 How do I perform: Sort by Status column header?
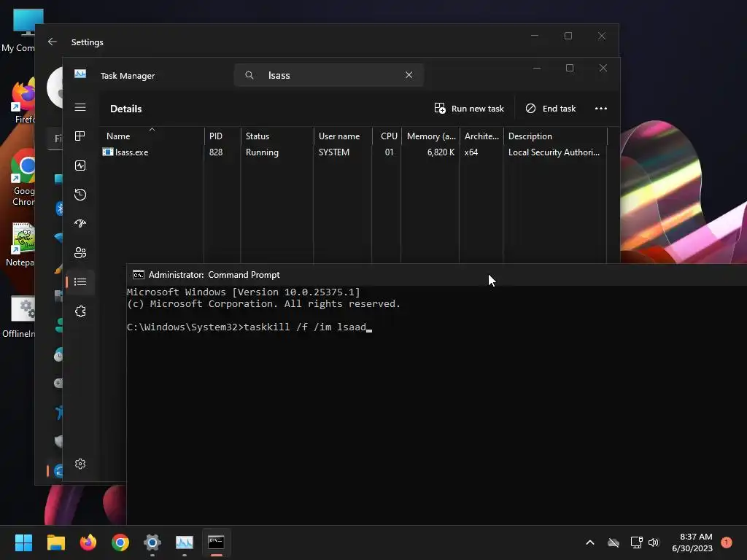(x=276, y=136)
